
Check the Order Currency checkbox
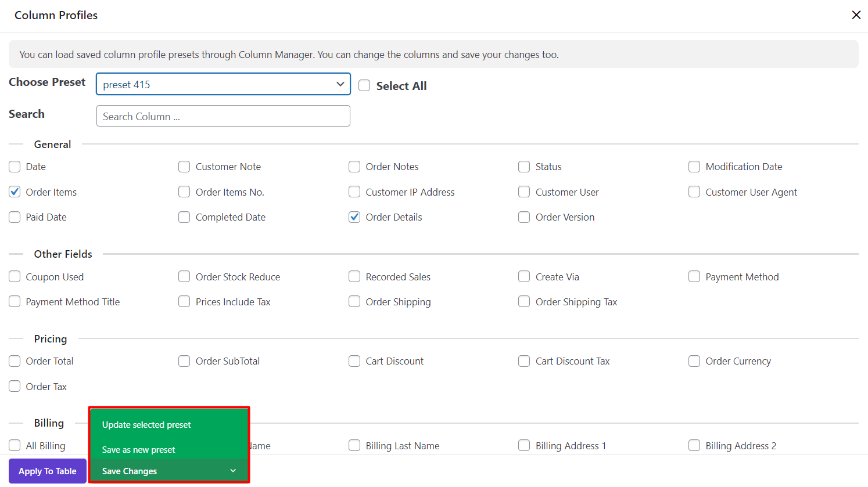(x=694, y=361)
